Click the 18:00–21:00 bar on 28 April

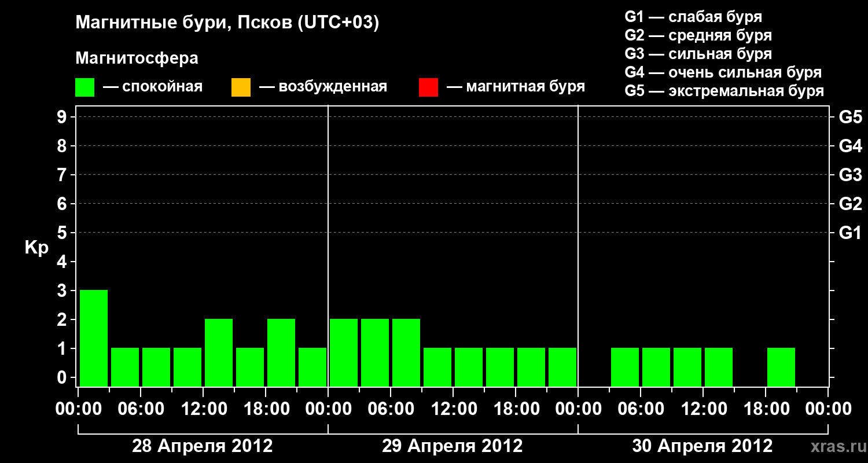281,352
